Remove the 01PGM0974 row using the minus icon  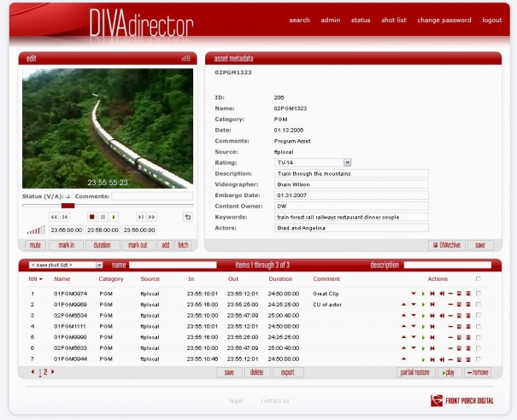[450, 294]
